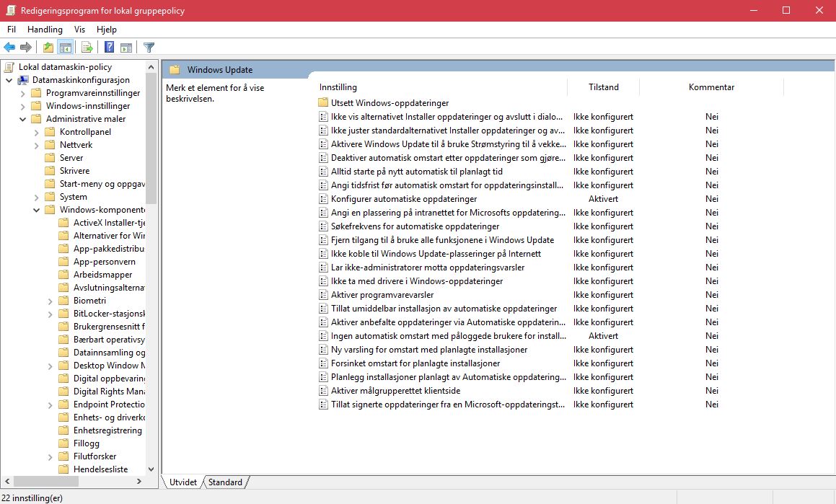Select Ny varsling for omstart policy
This screenshot has width=836, height=504.
pos(428,350)
